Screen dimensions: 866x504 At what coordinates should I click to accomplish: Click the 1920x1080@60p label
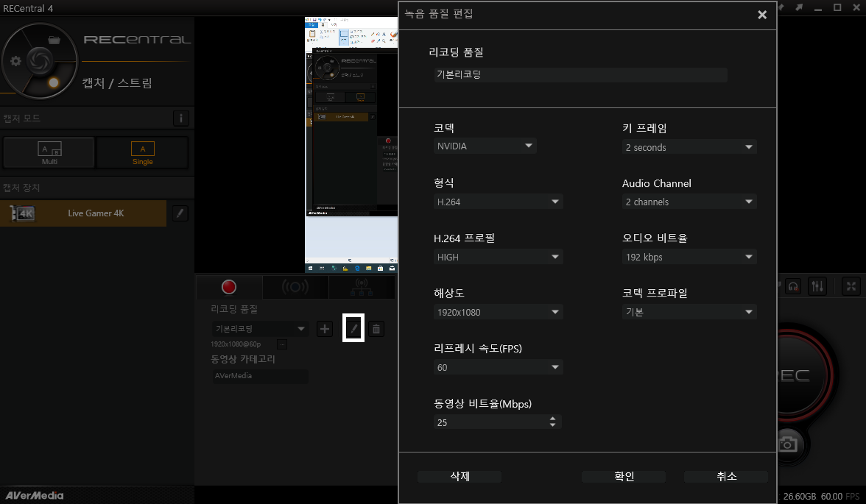coord(236,344)
